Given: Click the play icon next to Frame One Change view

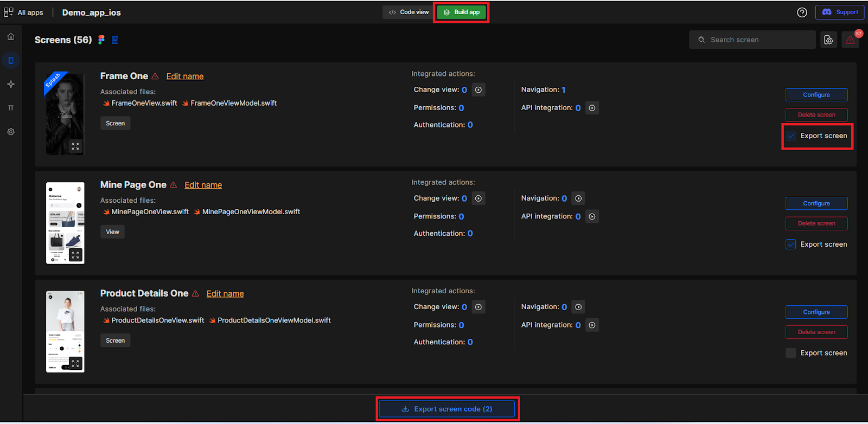Looking at the screenshot, I should (478, 90).
